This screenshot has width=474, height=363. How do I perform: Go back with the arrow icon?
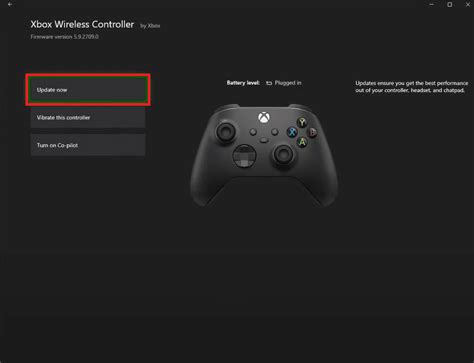pos(10,4)
